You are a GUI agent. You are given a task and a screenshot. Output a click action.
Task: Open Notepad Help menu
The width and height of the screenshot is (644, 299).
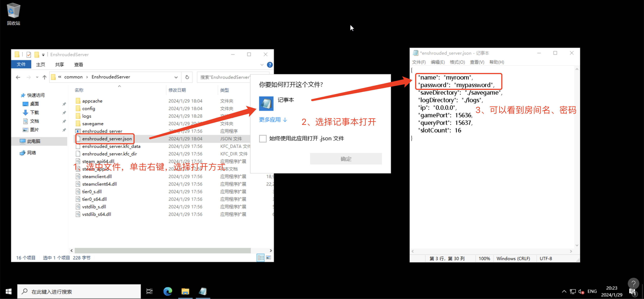coord(496,62)
